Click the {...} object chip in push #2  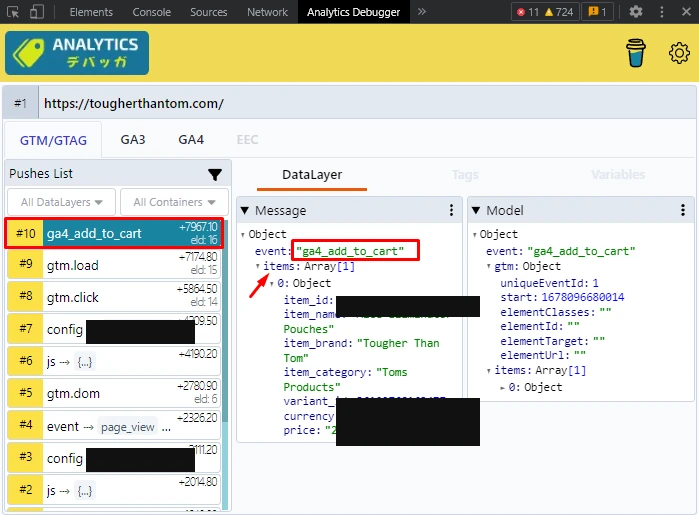pos(85,491)
